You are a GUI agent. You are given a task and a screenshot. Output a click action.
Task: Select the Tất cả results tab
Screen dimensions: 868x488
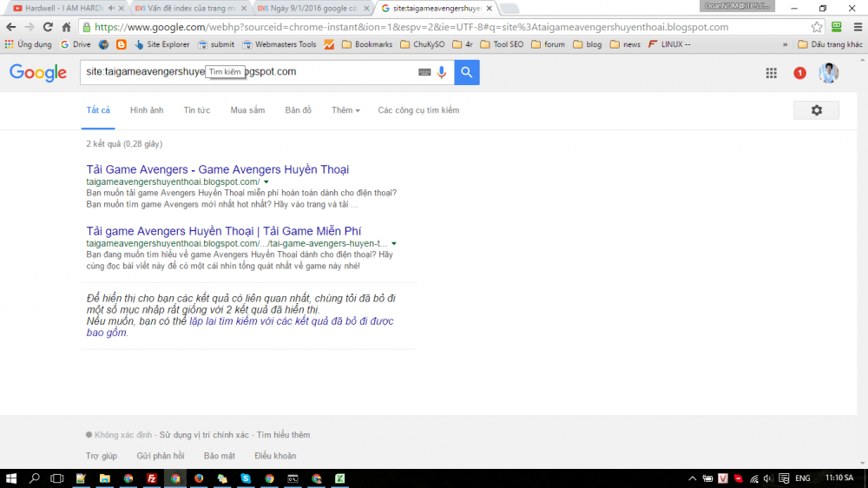[x=98, y=110]
